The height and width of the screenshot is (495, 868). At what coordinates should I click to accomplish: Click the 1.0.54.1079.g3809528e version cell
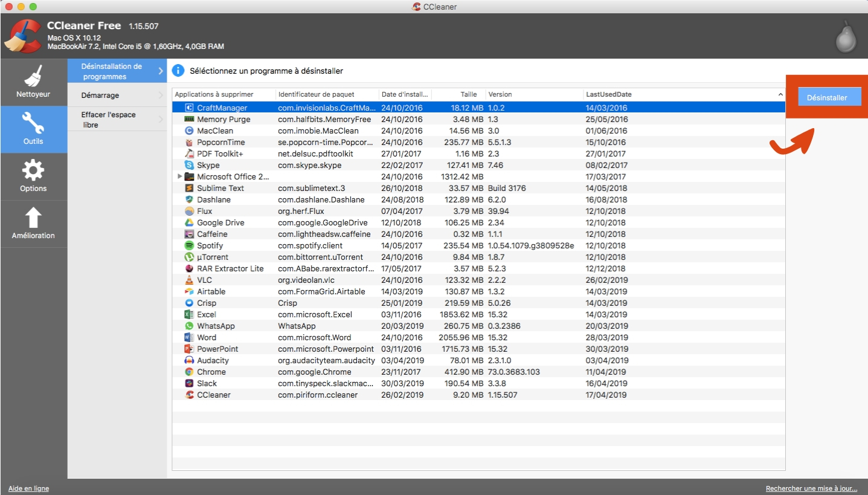tap(531, 245)
